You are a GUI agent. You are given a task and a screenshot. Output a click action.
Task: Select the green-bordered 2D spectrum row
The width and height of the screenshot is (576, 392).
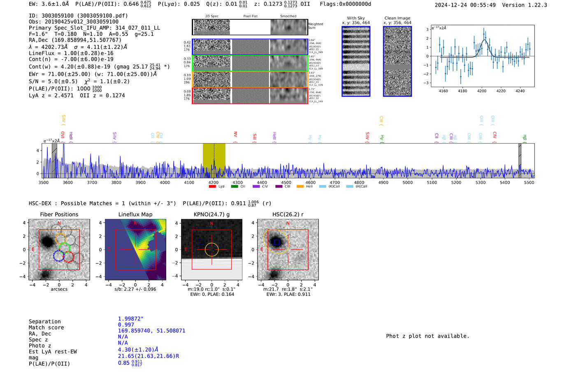(x=250, y=63)
